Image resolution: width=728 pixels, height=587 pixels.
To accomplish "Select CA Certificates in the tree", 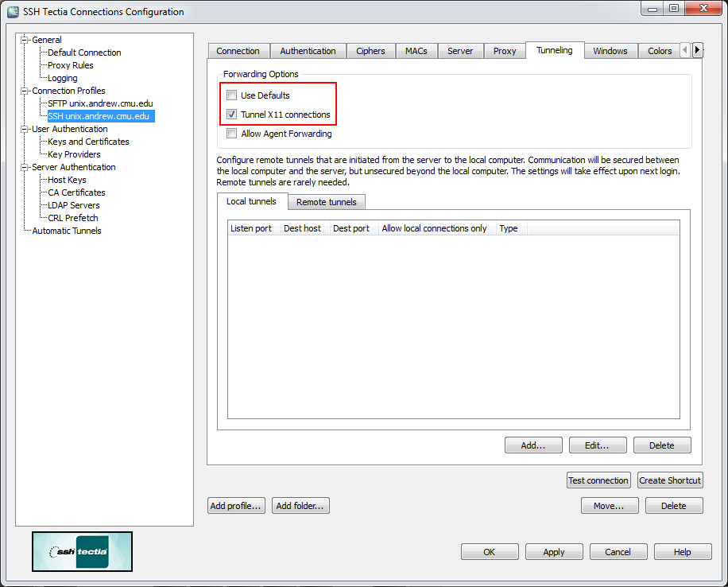I will point(76,192).
